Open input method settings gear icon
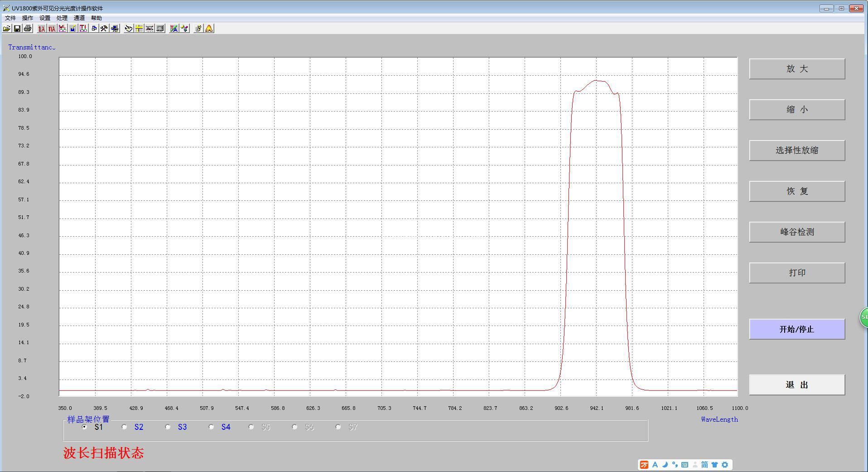868x472 pixels. click(x=724, y=465)
